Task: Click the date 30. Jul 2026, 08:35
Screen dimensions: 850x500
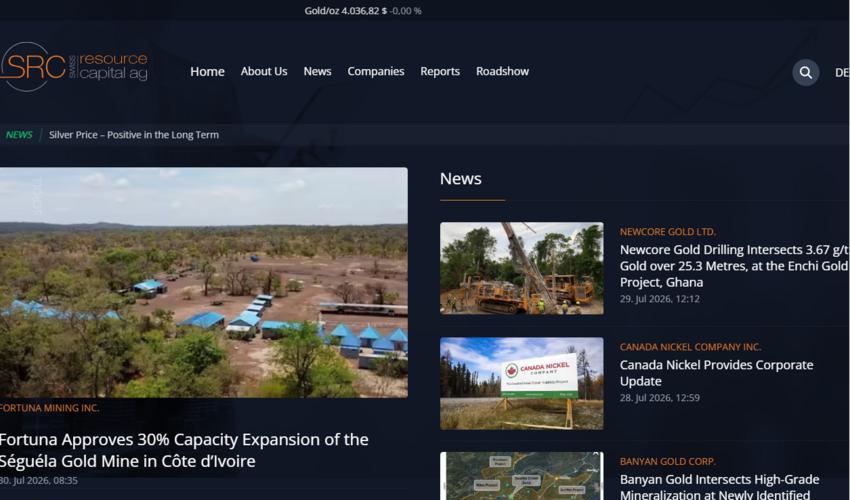Action: tap(38, 480)
